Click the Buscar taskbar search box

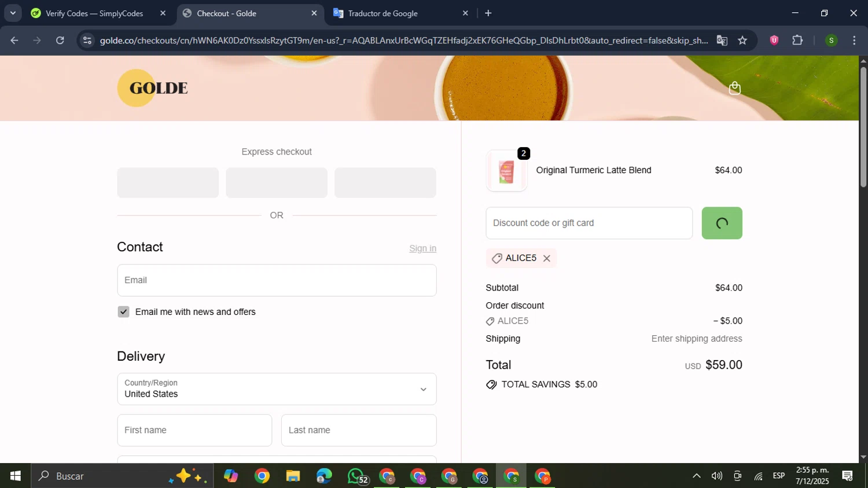pyautogui.click(x=122, y=476)
